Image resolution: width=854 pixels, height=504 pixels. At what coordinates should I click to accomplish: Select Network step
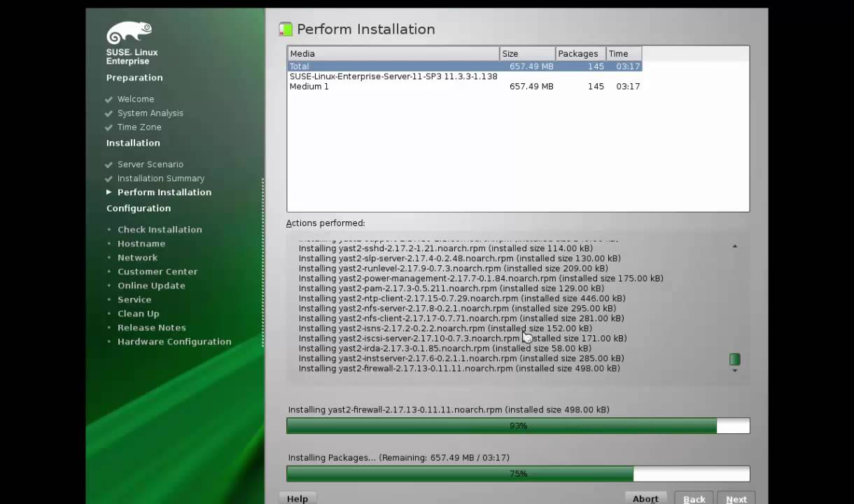[137, 258]
